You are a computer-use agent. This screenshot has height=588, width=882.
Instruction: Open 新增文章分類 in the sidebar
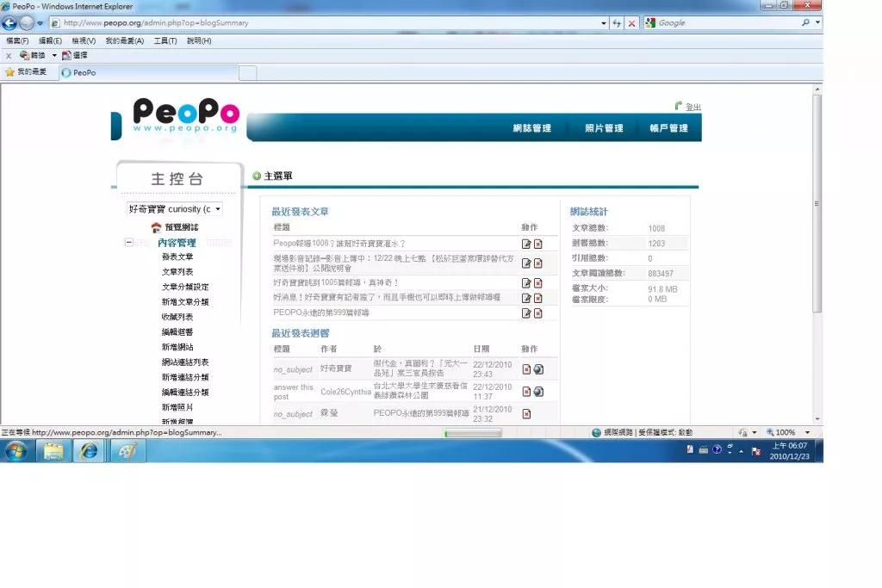[185, 302]
